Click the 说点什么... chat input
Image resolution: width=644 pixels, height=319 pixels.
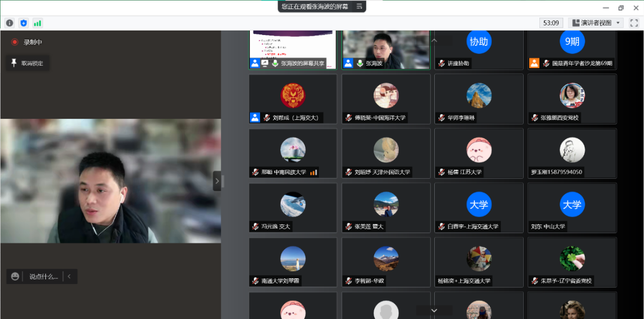tap(44, 277)
